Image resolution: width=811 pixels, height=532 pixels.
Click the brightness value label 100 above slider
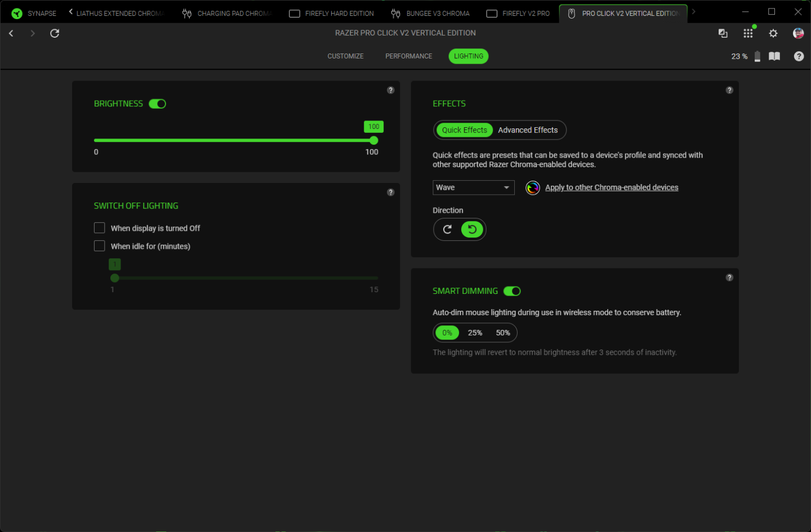[x=374, y=127]
